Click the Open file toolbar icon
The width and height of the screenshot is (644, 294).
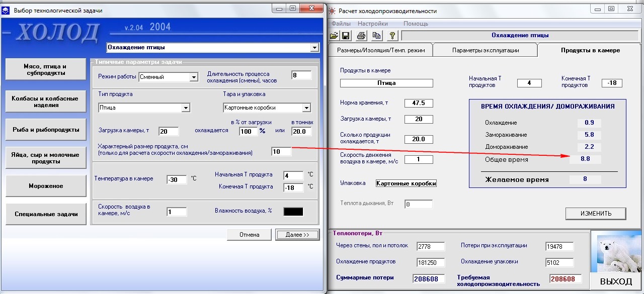point(334,35)
